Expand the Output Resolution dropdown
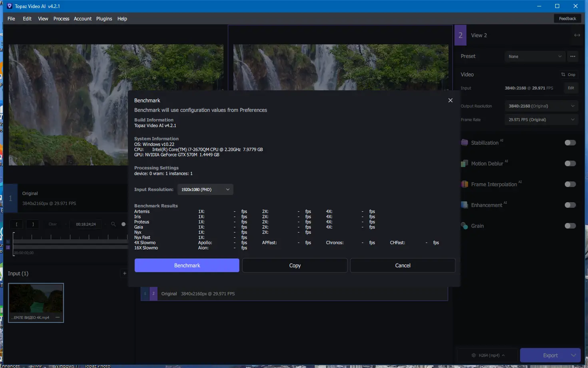This screenshot has width=588, height=368. [x=542, y=106]
